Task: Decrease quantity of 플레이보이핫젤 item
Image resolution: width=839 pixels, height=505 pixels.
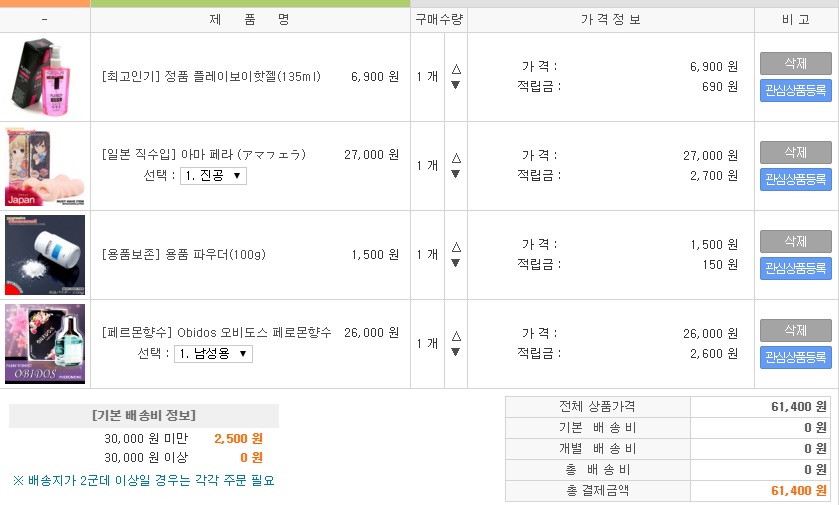Action: click(x=456, y=85)
